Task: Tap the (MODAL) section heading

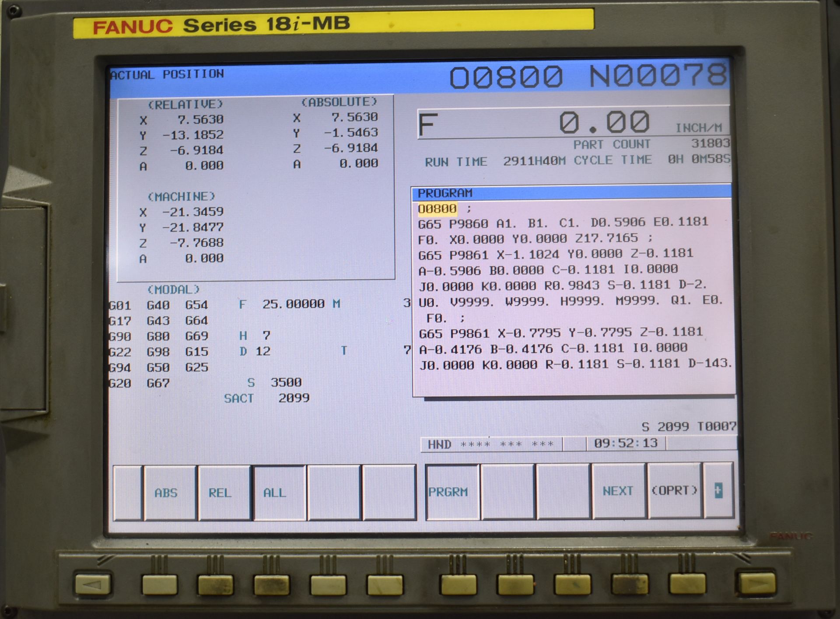Action: [173, 290]
